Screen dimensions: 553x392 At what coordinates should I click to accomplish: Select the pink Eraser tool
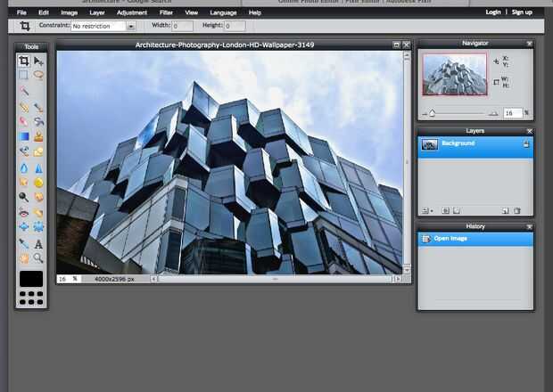(24, 121)
